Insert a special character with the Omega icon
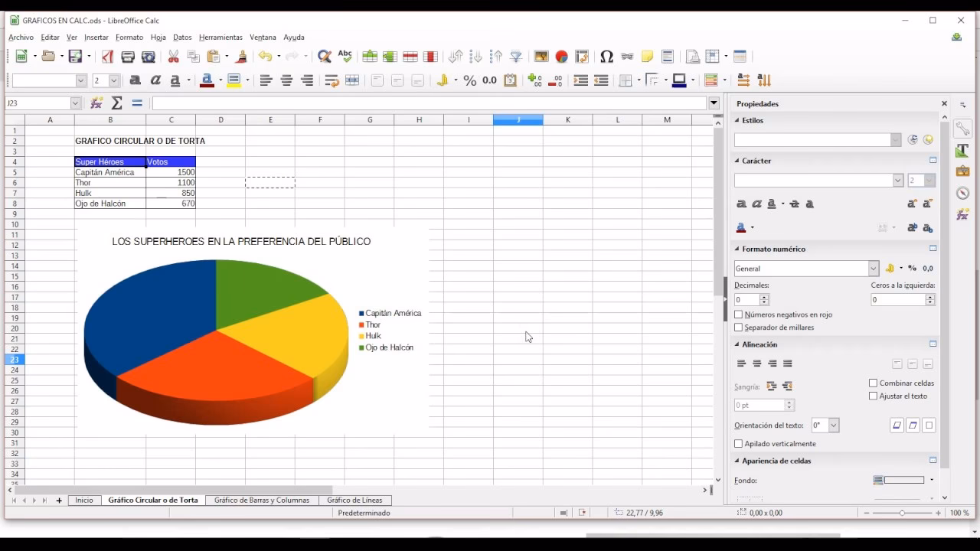 coord(607,57)
